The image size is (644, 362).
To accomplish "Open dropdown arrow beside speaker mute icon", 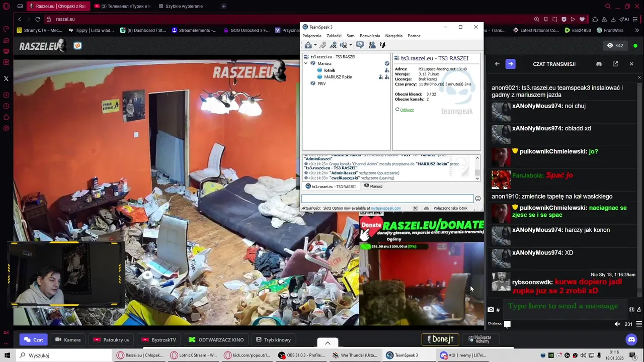I will pos(351,45).
